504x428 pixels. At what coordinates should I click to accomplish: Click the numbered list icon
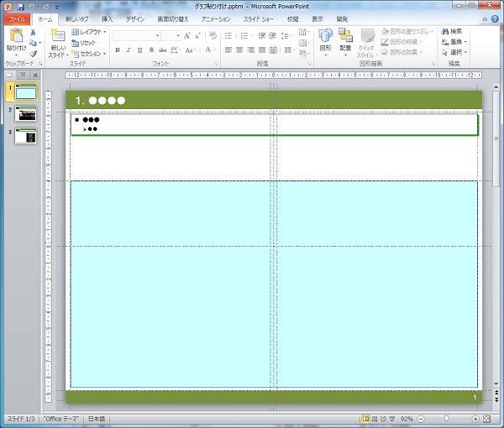(246, 35)
